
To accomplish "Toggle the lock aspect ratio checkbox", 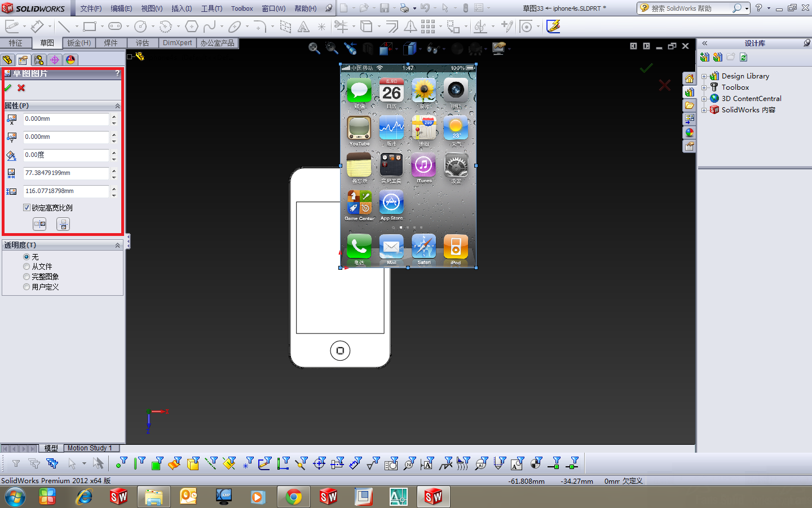I will (x=27, y=208).
